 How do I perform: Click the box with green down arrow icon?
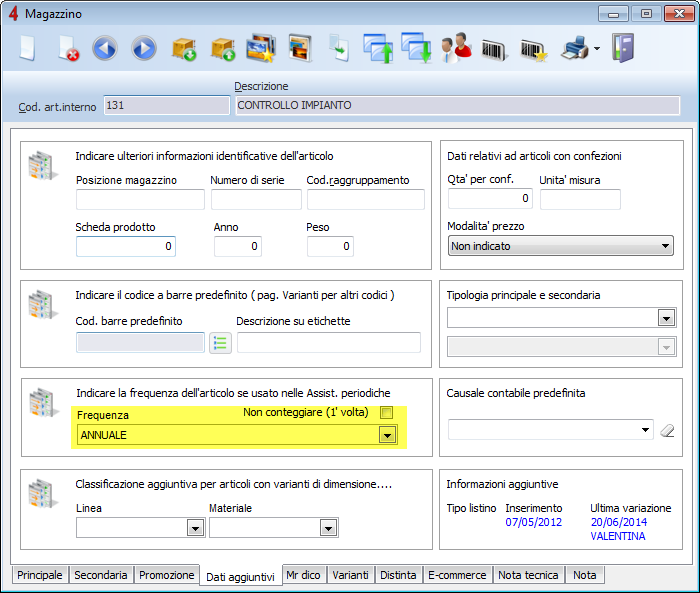pyautogui.click(x=184, y=48)
